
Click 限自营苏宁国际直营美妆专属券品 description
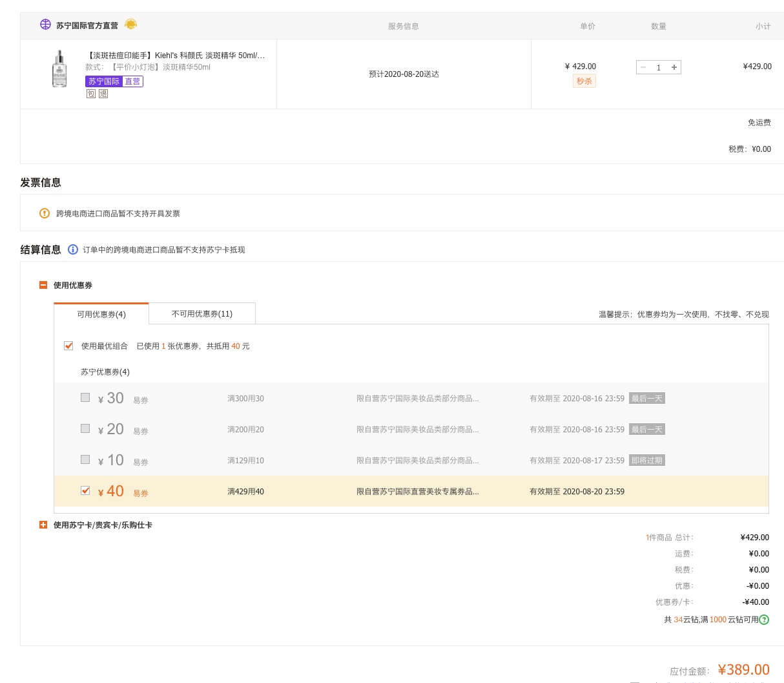pyautogui.click(x=418, y=492)
